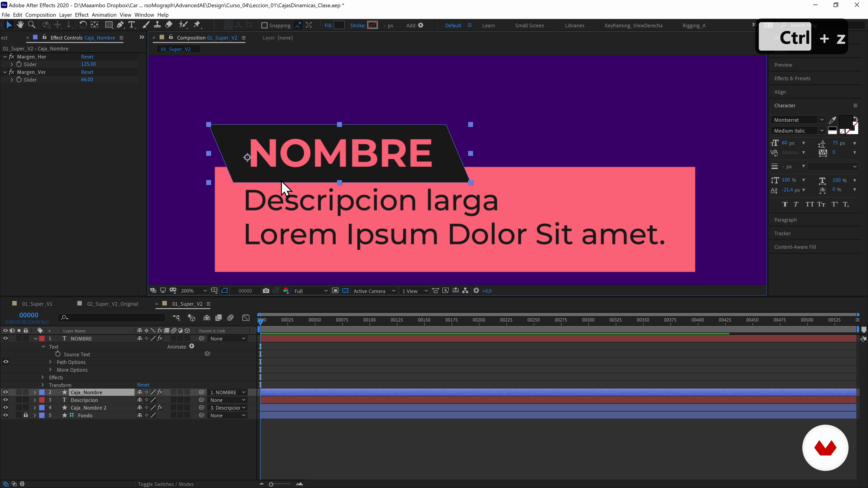
Task: Enable the Snapping checkbox
Action: [x=264, y=25]
